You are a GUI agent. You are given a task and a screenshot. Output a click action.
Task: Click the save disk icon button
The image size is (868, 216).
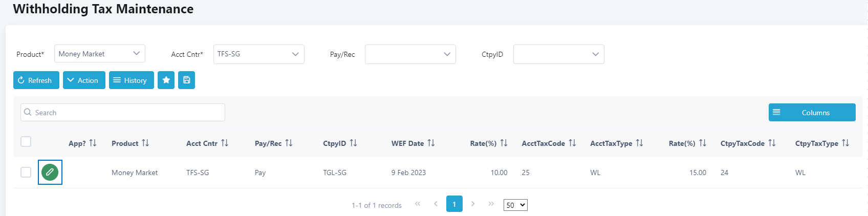pyautogui.click(x=186, y=80)
